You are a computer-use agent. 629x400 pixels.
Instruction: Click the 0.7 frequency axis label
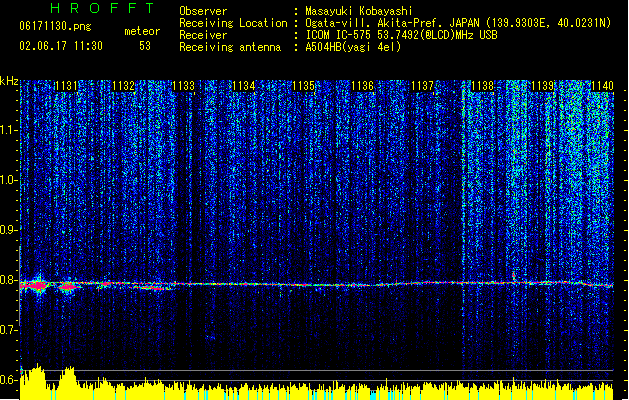(9, 330)
